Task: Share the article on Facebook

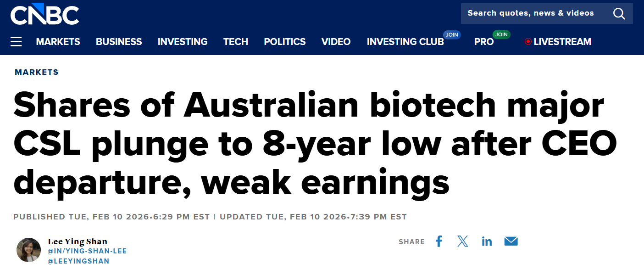Action: (439, 241)
